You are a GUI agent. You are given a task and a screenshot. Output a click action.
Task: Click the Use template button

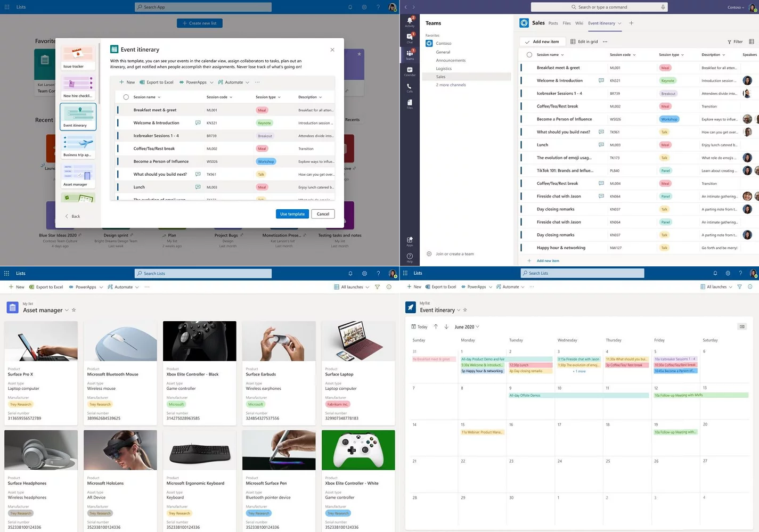(x=292, y=214)
